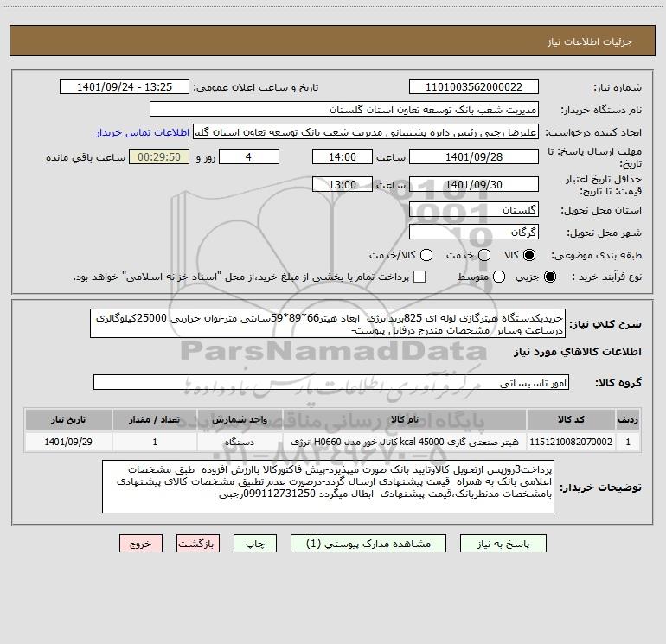
Task: Click the چاپ print button
Action: point(255,544)
